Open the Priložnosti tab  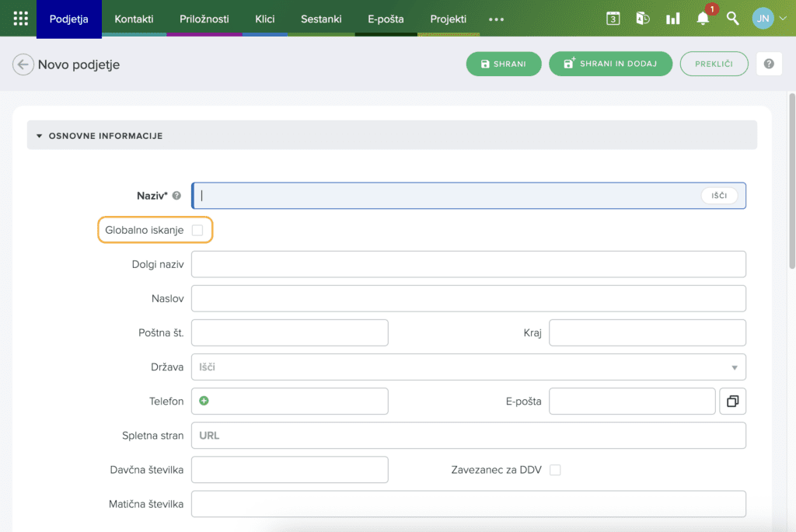coord(204,19)
